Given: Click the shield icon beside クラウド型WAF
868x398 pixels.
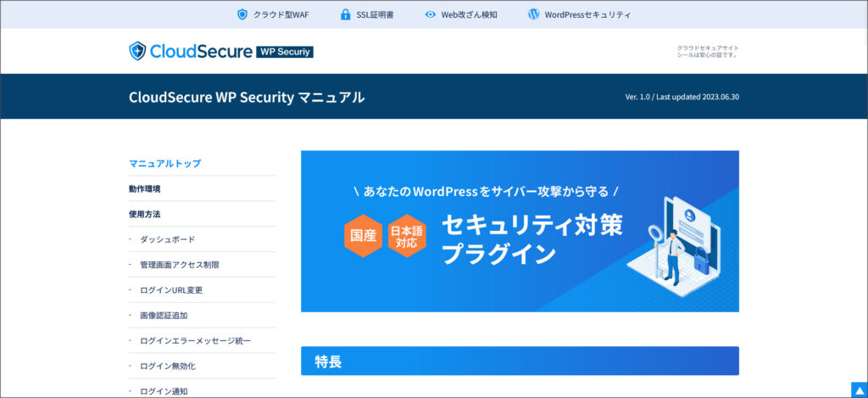Looking at the screenshot, I should 242,14.
